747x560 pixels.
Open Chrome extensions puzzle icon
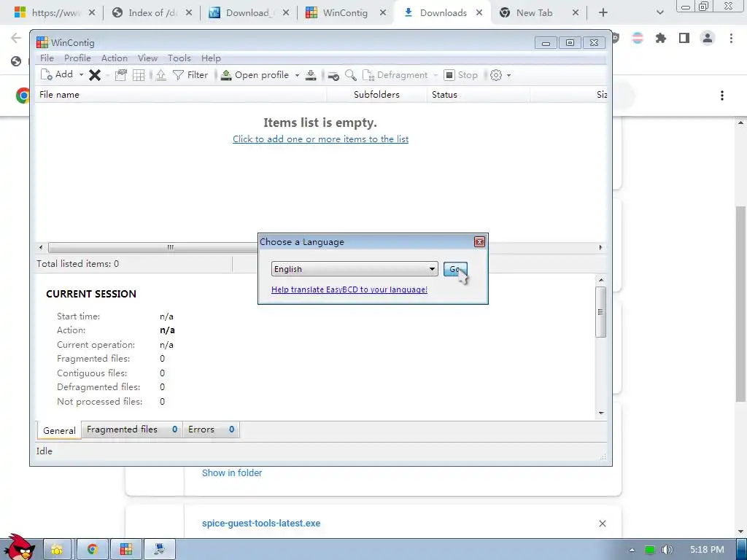[x=661, y=38]
